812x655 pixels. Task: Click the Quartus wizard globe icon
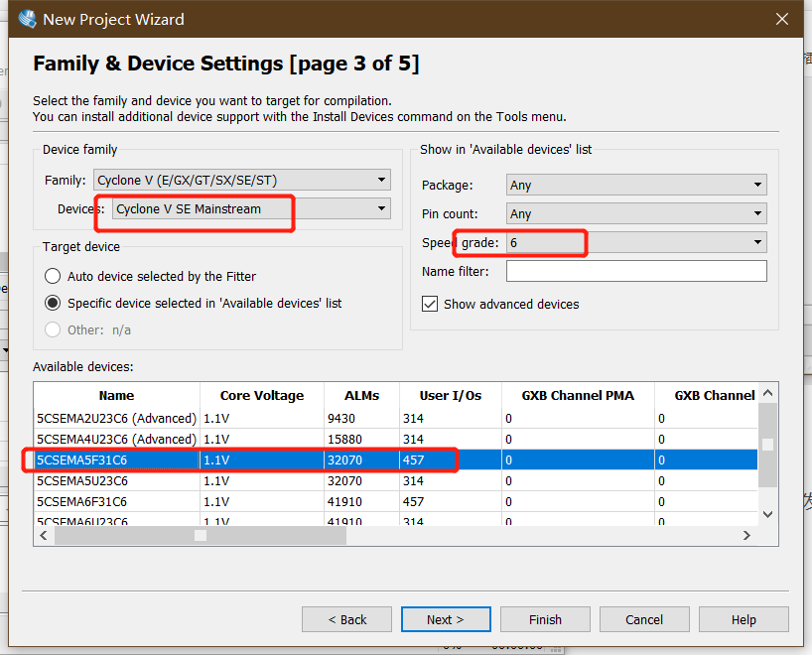point(28,19)
